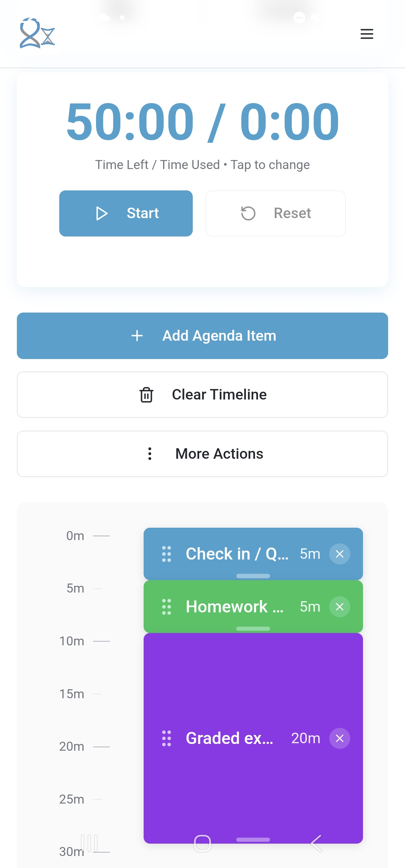Image resolution: width=405 pixels, height=868 pixels.
Task: Grab the Homework item drag handle
Action: (x=166, y=607)
